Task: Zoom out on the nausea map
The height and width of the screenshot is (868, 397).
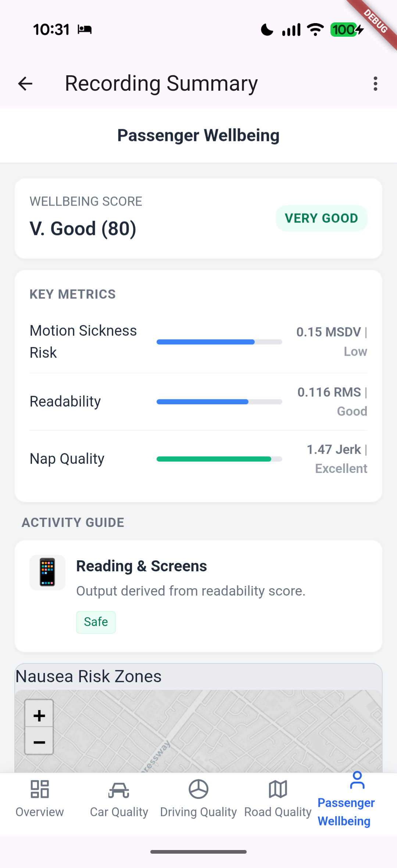Action: [x=39, y=742]
